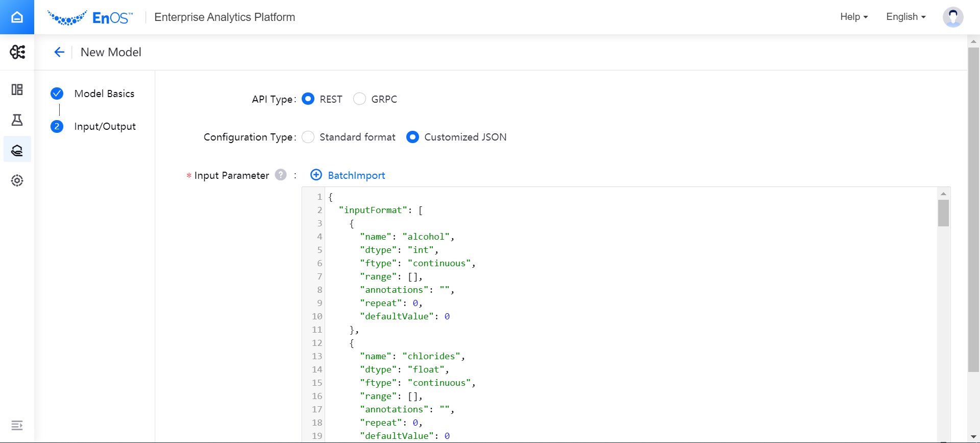Click line number 10 in the gutter

317,316
